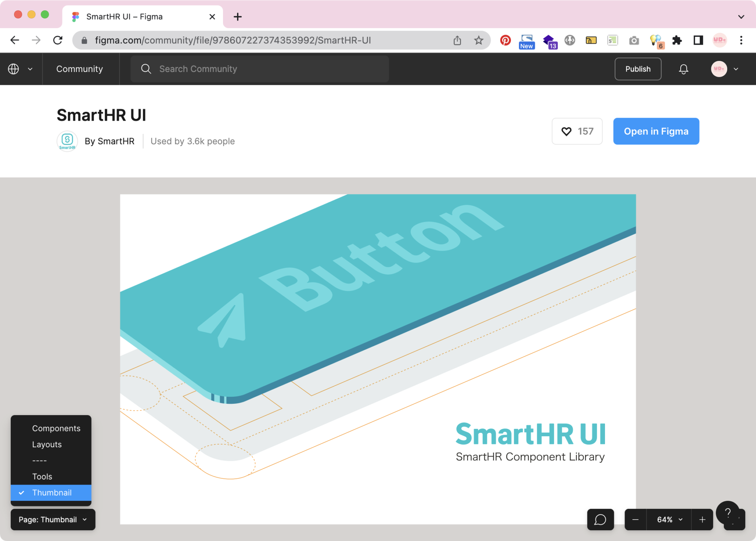The height and width of the screenshot is (541, 756).
Task: Collapse the Page: Thumbnail selector
Action: pyautogui.click(x=53, y=520)
